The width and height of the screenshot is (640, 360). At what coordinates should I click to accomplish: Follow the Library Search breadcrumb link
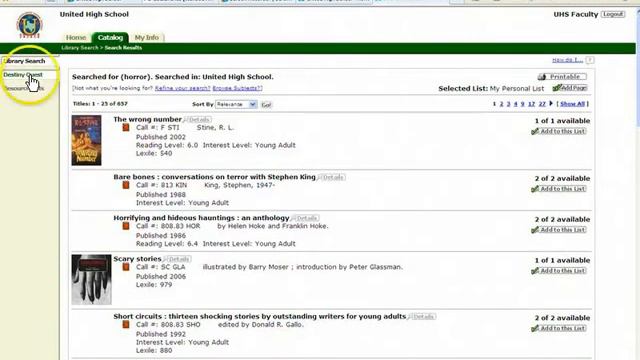click(80, 48)
